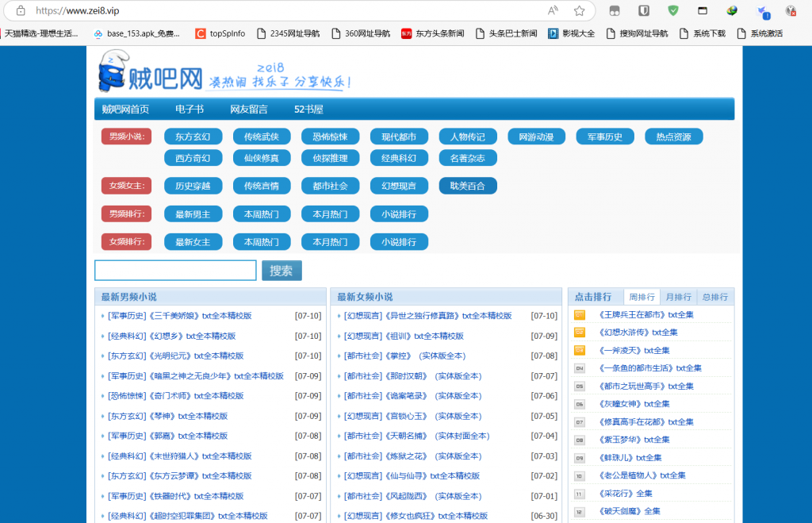Click the Bitwarden shield extension icon
This screenshot has width=812, height=523.
tap(644, 10)
